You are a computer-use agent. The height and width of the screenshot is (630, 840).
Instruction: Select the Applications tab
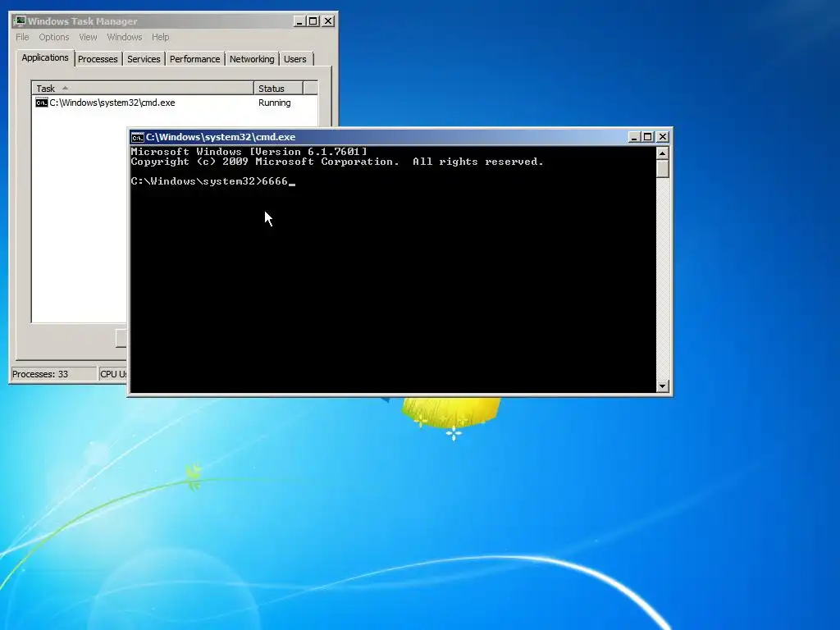[x=45, y=58]
